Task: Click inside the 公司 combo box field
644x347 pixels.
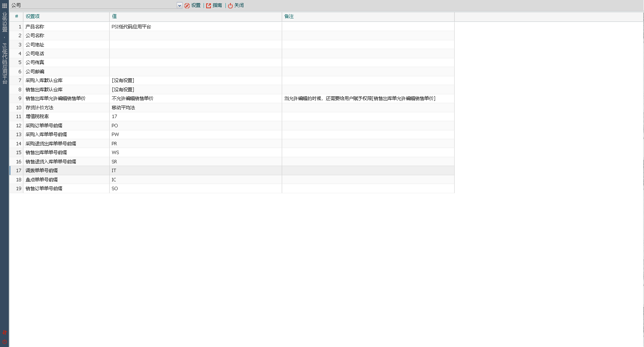Action: click(92, 5)
